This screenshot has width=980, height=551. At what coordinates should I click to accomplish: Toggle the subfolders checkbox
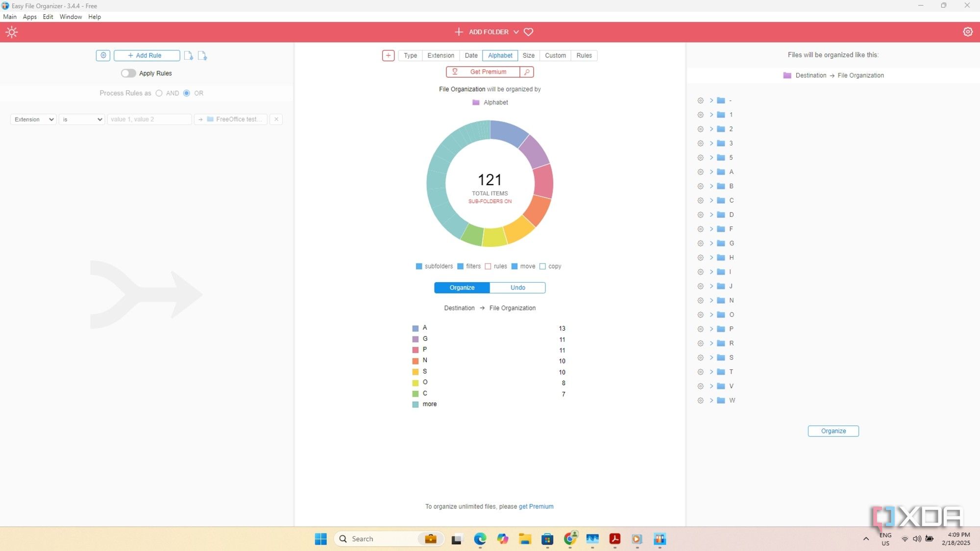[x=419, y=266]
